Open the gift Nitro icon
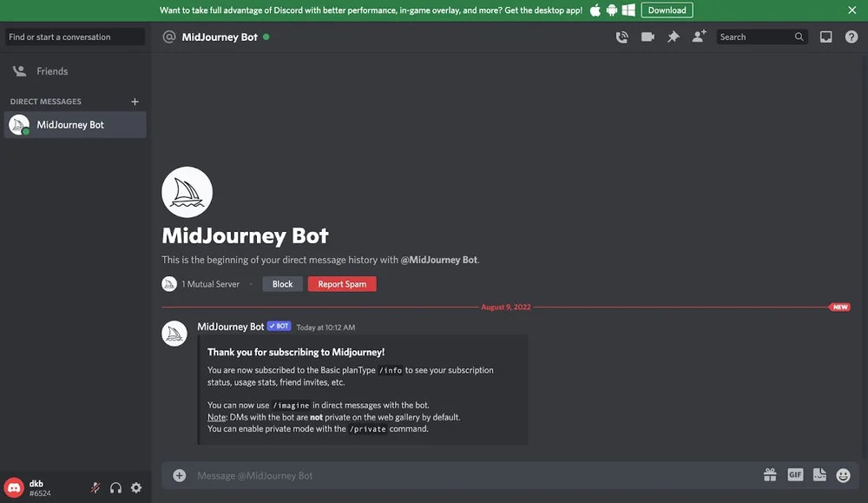Screen dimensions: 868x503 point(770,474)
